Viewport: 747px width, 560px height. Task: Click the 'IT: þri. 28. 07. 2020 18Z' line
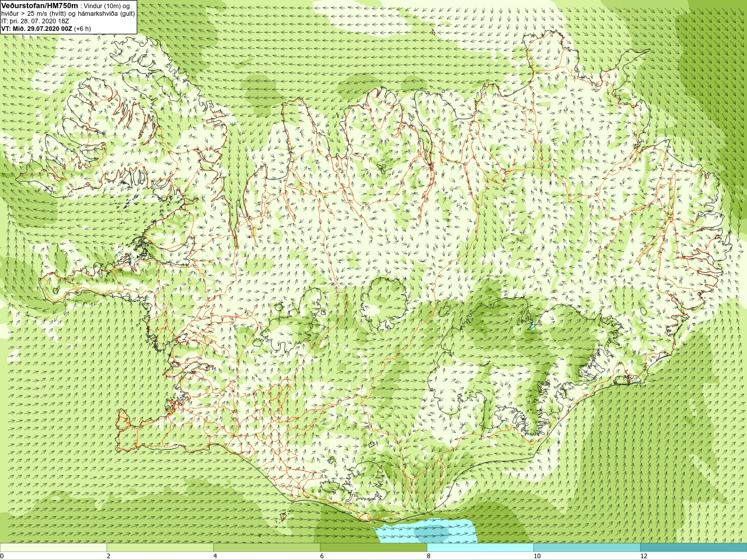coord(36,21)
